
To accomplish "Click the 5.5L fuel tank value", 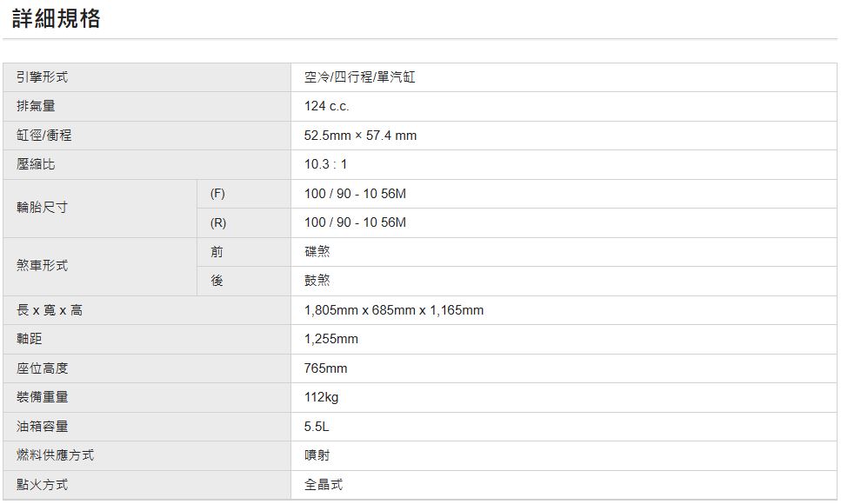I will tap(317, 427).
